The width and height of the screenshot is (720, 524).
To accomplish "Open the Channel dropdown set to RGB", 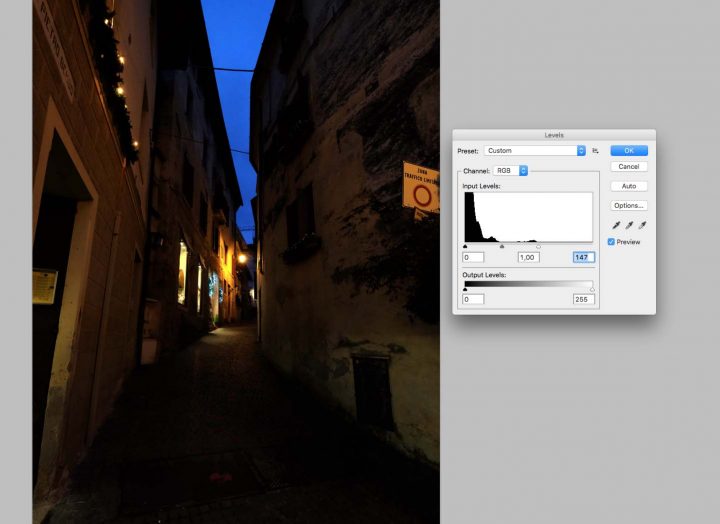I will pos(511,170).
